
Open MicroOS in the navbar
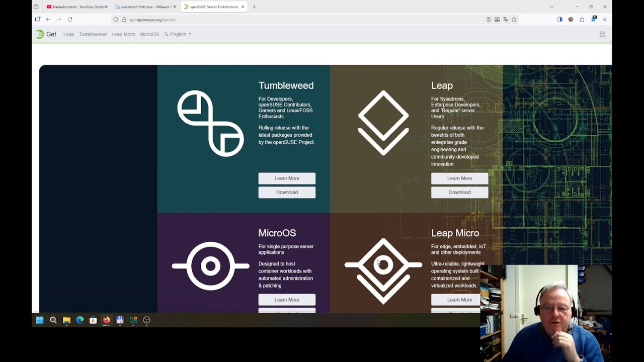[149, 34]
